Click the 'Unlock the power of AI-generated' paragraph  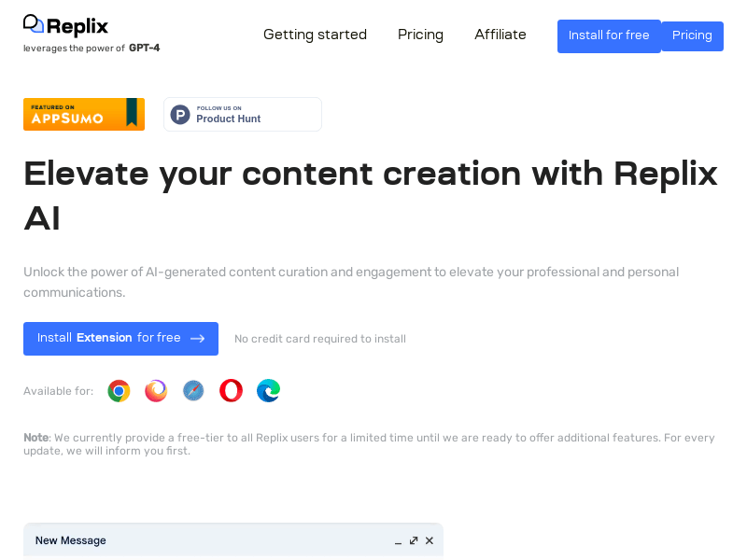pos(351,283)
